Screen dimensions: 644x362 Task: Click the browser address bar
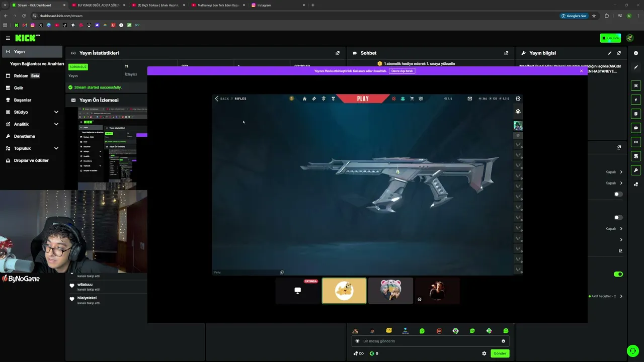pos(297,16)
